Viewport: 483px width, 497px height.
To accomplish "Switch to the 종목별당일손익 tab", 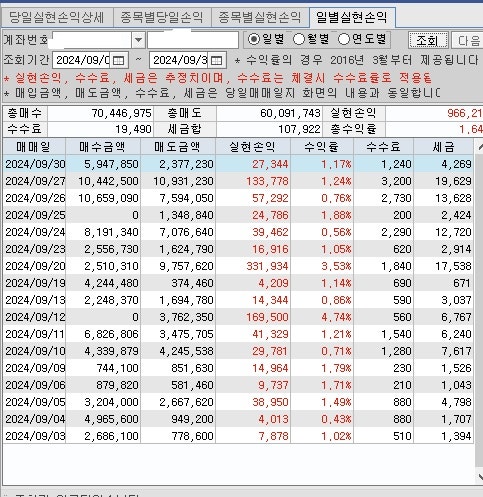I will coord(162,18).
